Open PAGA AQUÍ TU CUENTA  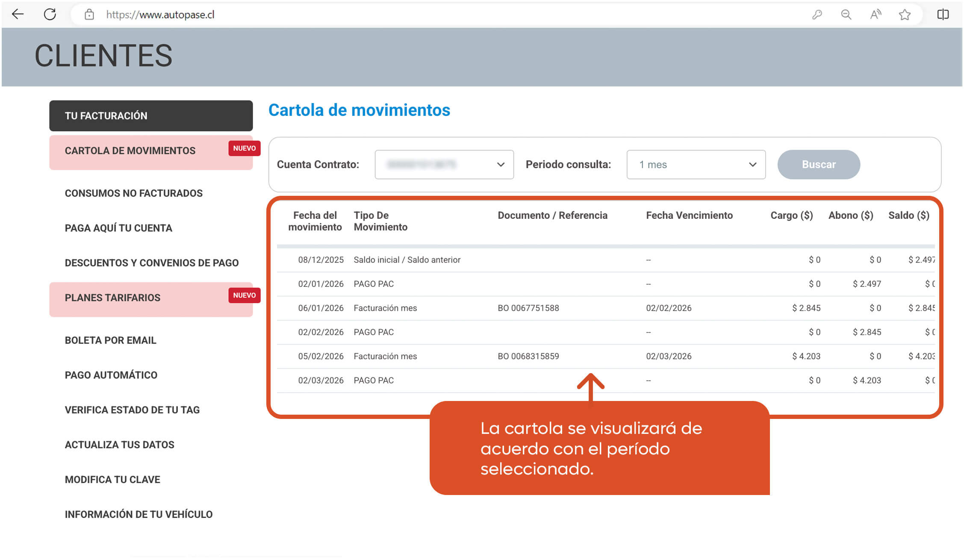pos(118,228)
